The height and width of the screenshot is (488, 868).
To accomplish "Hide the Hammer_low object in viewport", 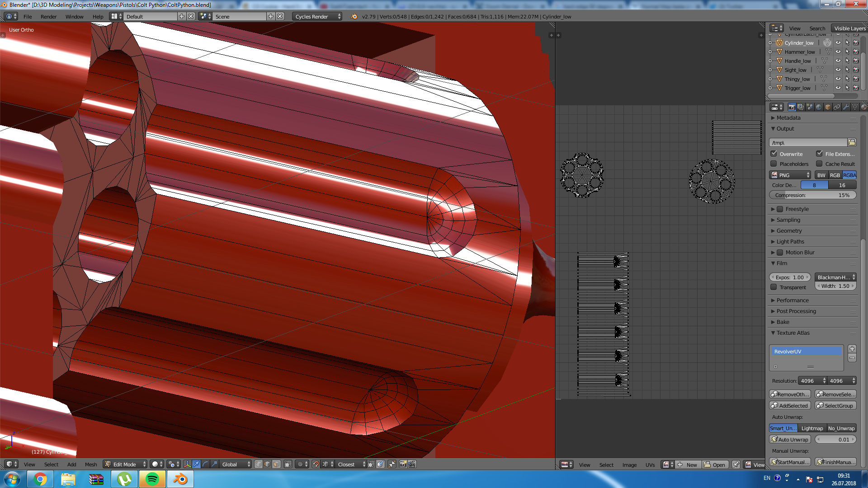I will point(838,52).
